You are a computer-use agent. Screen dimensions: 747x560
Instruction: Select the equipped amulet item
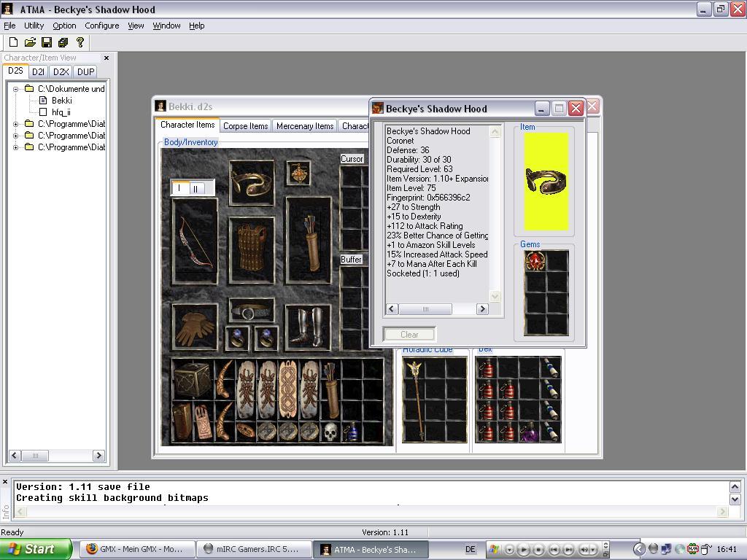(x=298, y=172)
